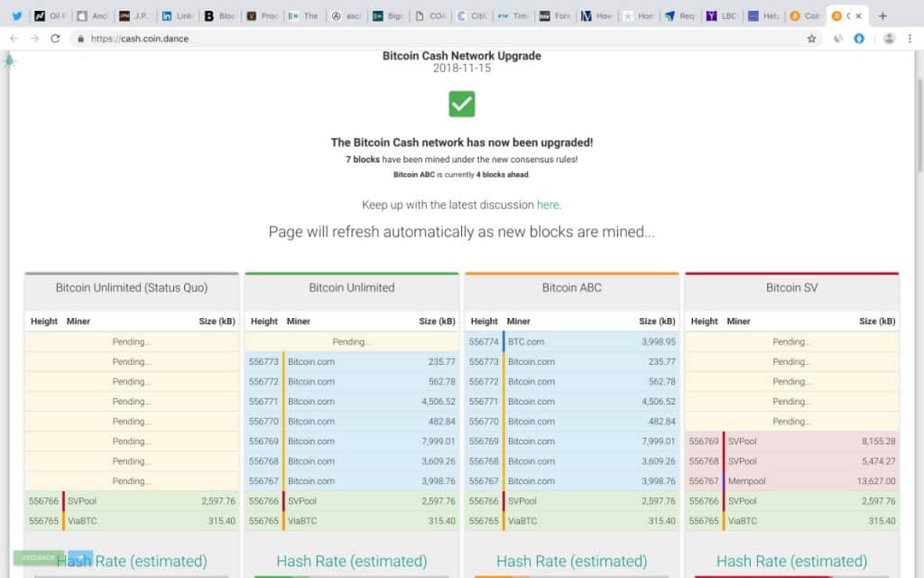924x578 pixels.
Task: Click size value 13,627.00 in Bitcoin SV
Action: tap(875, 481)
